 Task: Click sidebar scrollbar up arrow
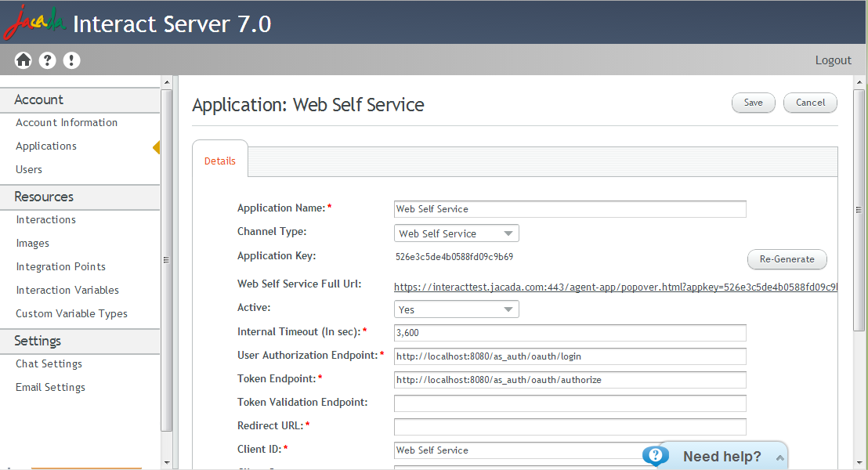tap(167, 82)
